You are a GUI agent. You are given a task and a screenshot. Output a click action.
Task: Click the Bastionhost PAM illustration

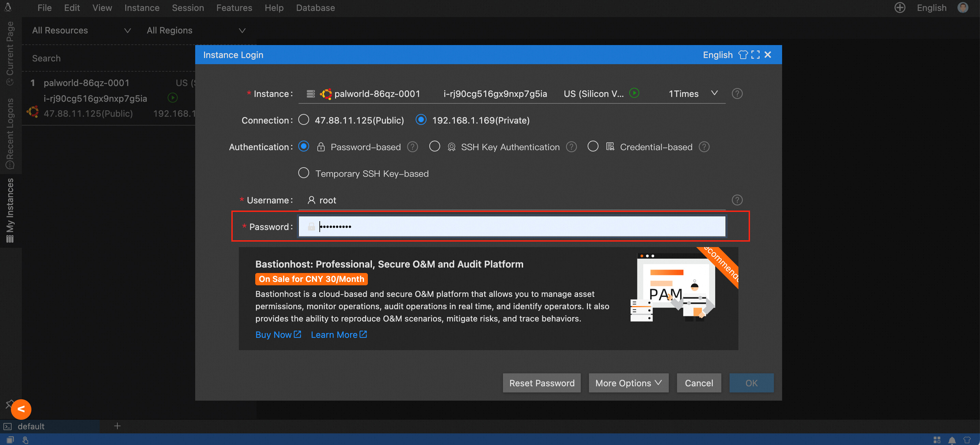(x=673, y=288)
